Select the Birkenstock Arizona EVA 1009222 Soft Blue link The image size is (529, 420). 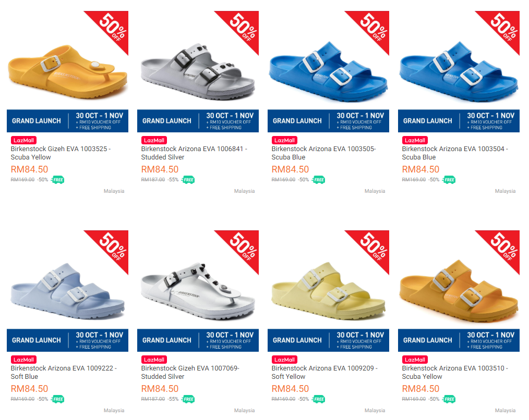coord(64,373)
